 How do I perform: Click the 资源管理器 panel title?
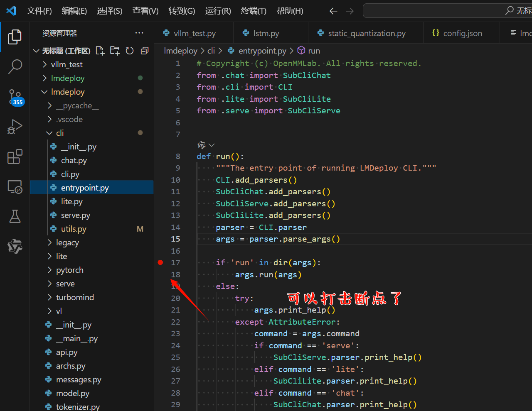coord(59,33)
